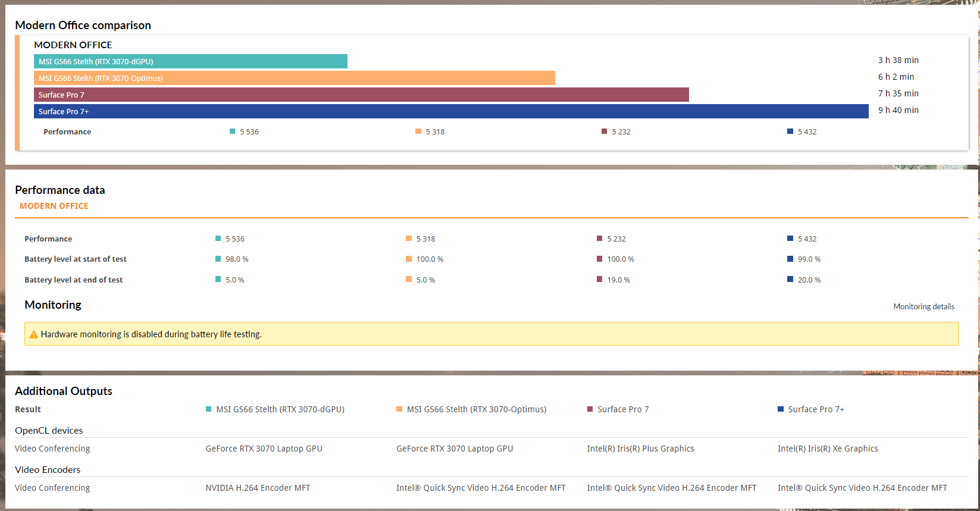Click the hardware monitoring disabled notice text
The height and width of the screenshot is (511, 980).
pyautogui.click(x=151, y=334)
